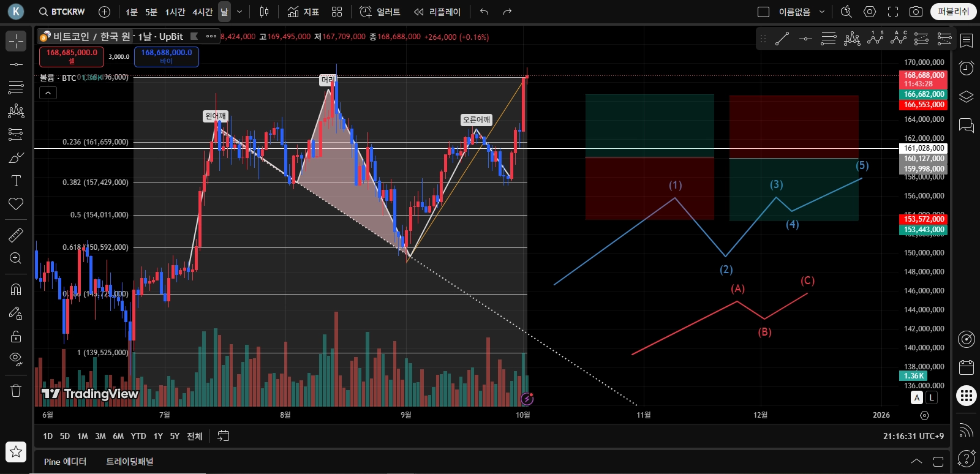Viewport: 980px width, 474px height.
Task: Select the brush drawing tool
Action: pyautogui.click(x=16, y=157)
